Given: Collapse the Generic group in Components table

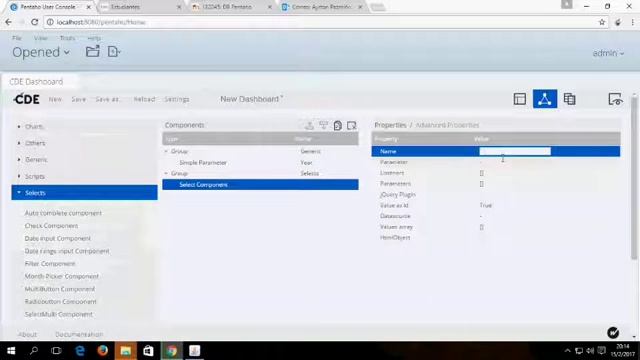Looking at the screenshot, I should click(x=166, y=151).
